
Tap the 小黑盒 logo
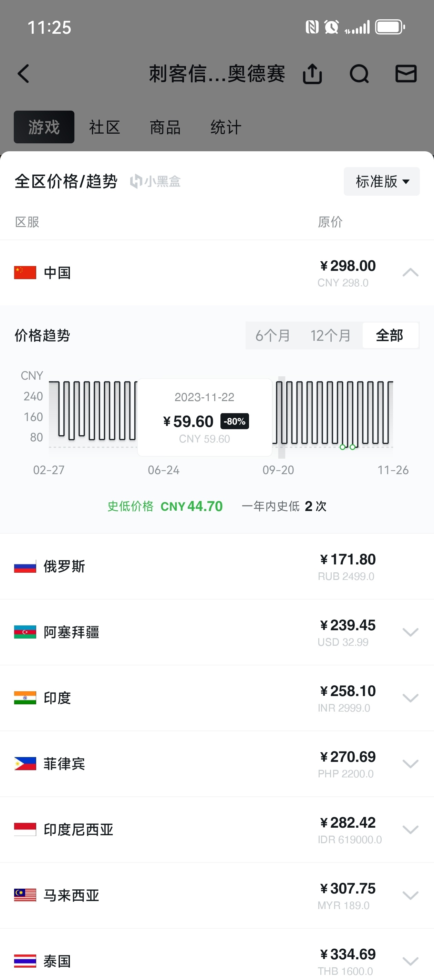click(155, 182)
